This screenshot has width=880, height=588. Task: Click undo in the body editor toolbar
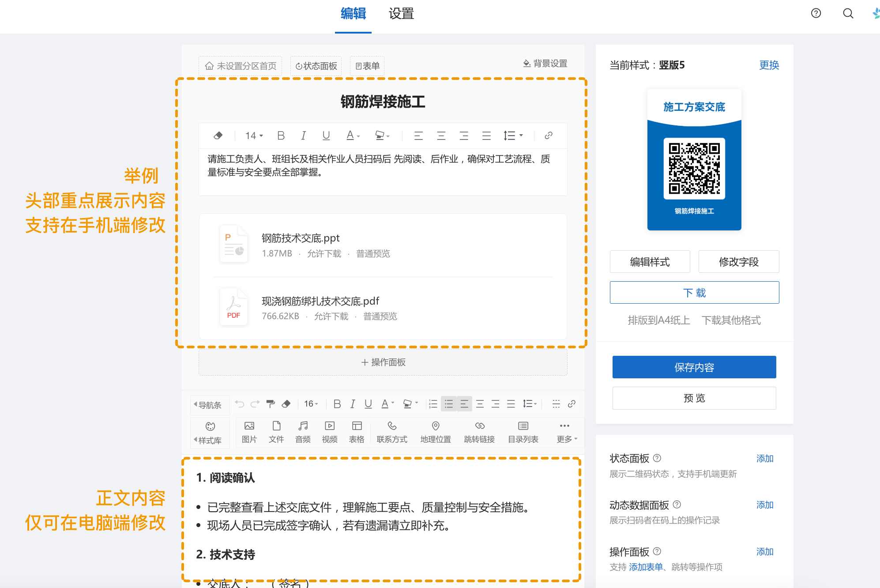240,403
